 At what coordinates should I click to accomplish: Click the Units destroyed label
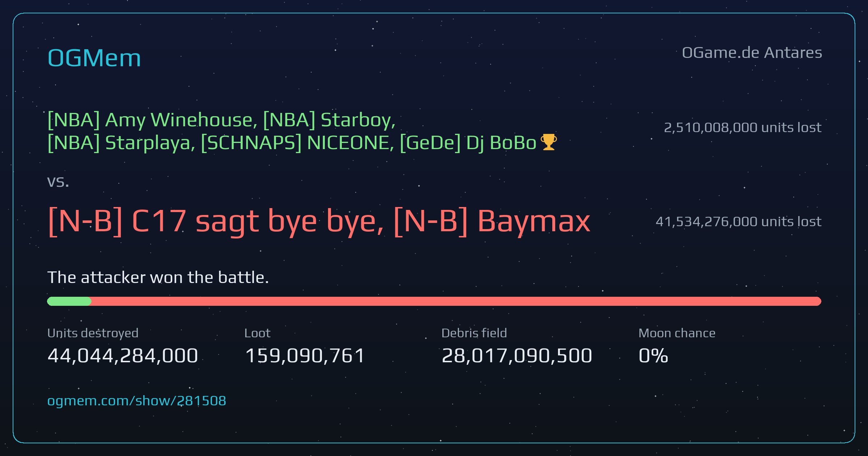pyautogui.click(x=93, y=333)
